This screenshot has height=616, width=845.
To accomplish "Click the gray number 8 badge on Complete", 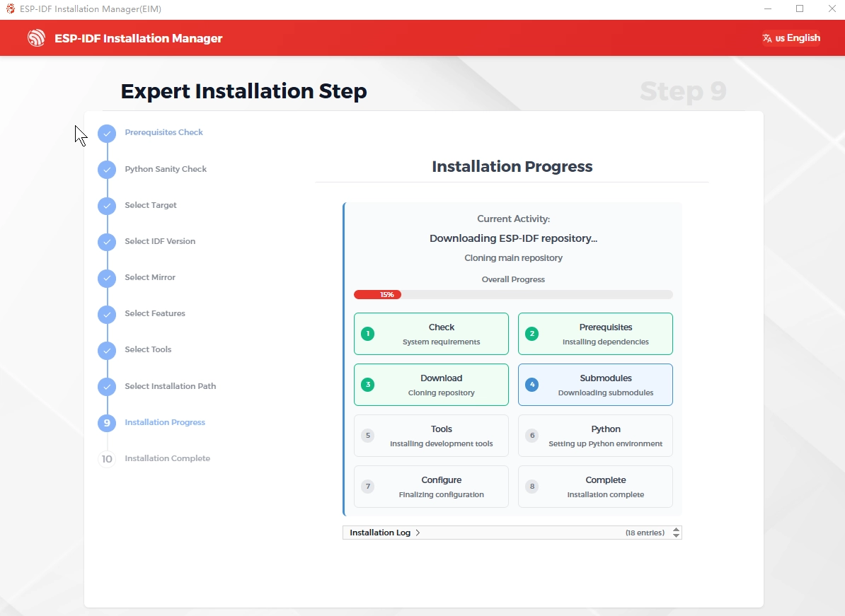I will 532,487.
